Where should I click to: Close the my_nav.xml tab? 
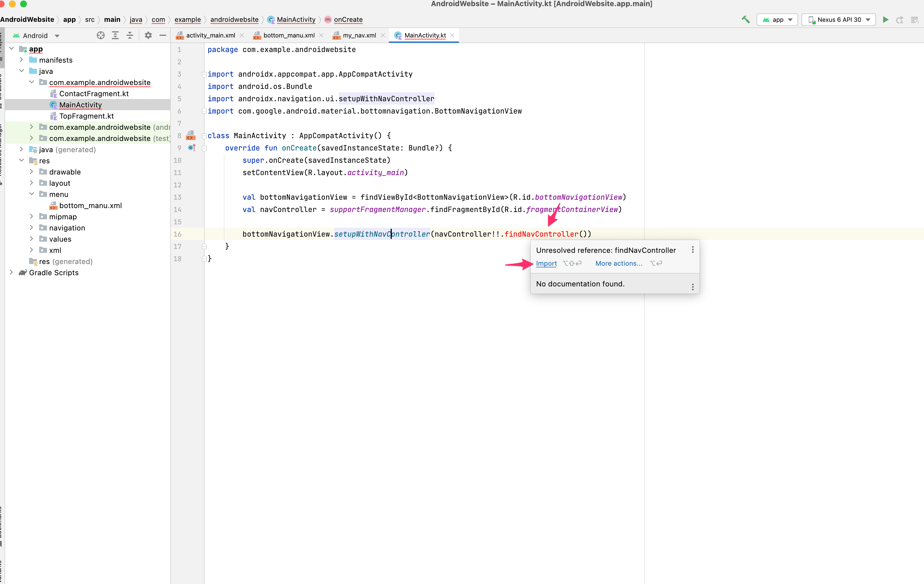pos(383,35)
